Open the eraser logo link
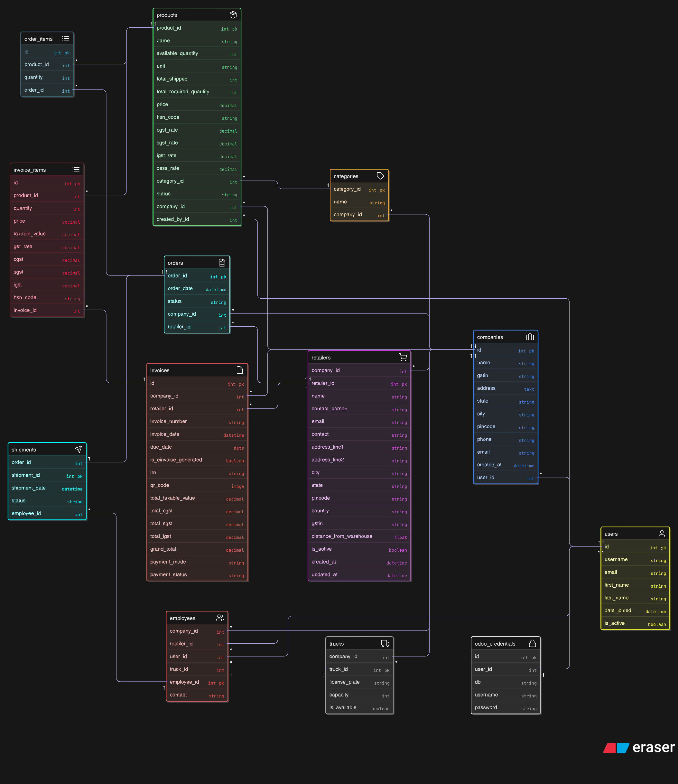 point(639,748)
